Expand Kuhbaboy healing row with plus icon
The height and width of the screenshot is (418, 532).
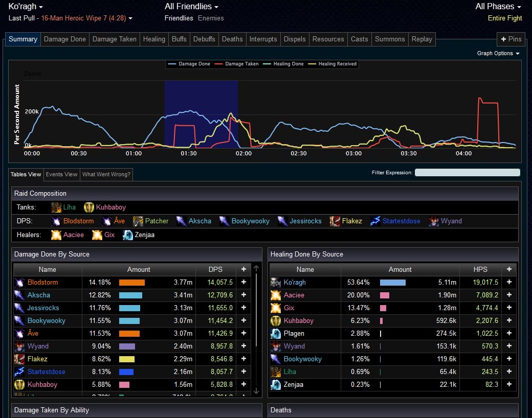tap(509, 320)
